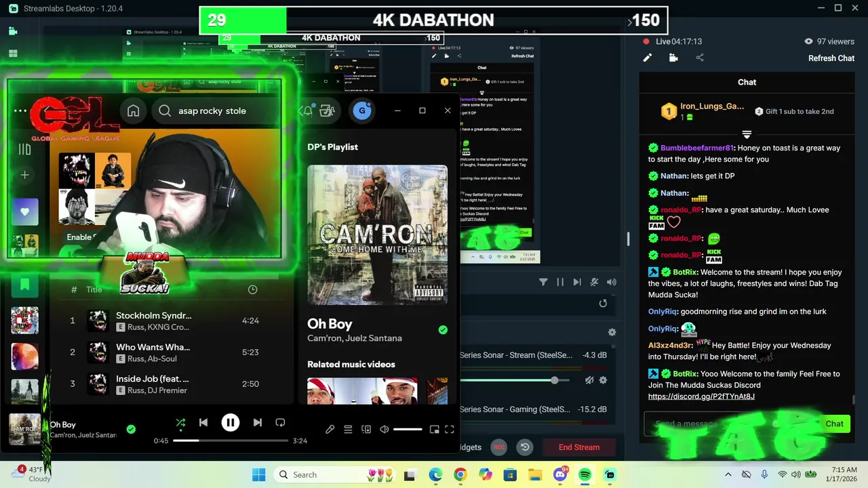Open Windows Start menu
The image size is (868, 488).
pos(258,475)
